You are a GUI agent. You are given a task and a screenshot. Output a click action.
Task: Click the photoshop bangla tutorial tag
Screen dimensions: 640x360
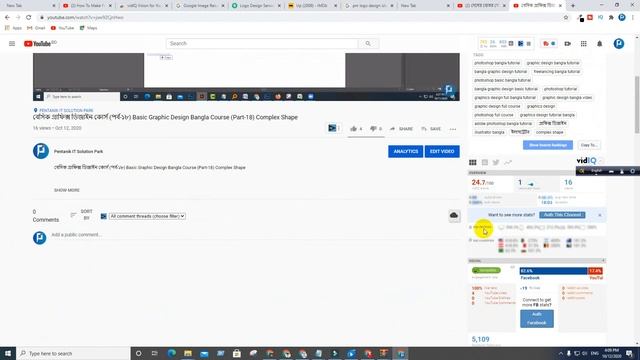pos(497,63)
